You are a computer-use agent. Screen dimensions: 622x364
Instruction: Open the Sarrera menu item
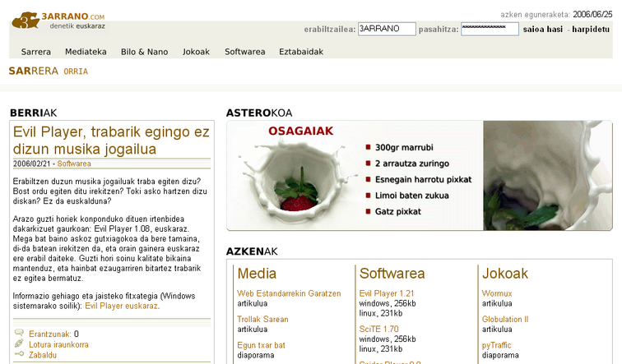[36, 52]
